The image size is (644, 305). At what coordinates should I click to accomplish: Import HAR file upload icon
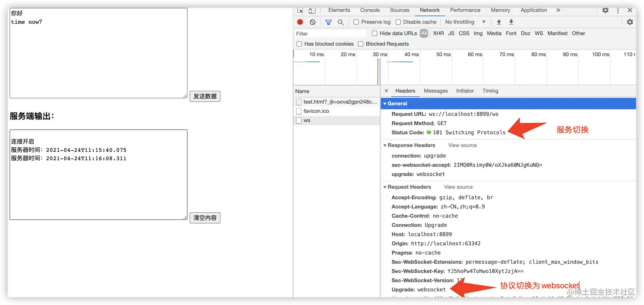pyautogui.click(x=499, y=22)
